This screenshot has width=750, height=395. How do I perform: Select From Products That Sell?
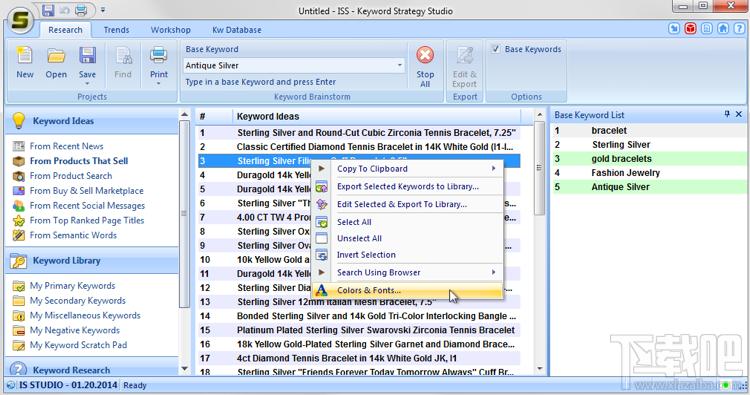point(79,161)
